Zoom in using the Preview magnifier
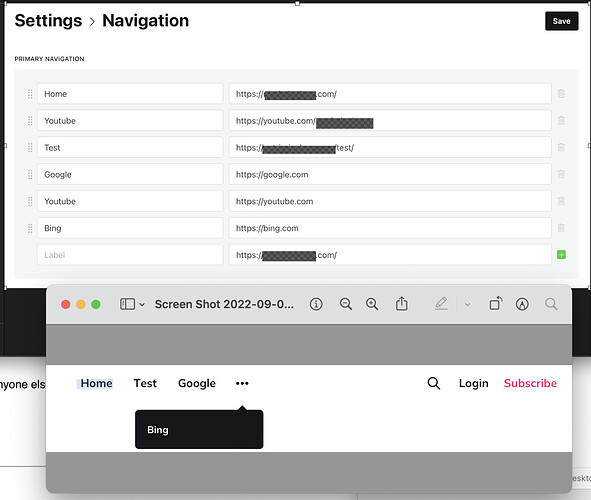This screenshot has height=500, width=591. tap(372, 304)
